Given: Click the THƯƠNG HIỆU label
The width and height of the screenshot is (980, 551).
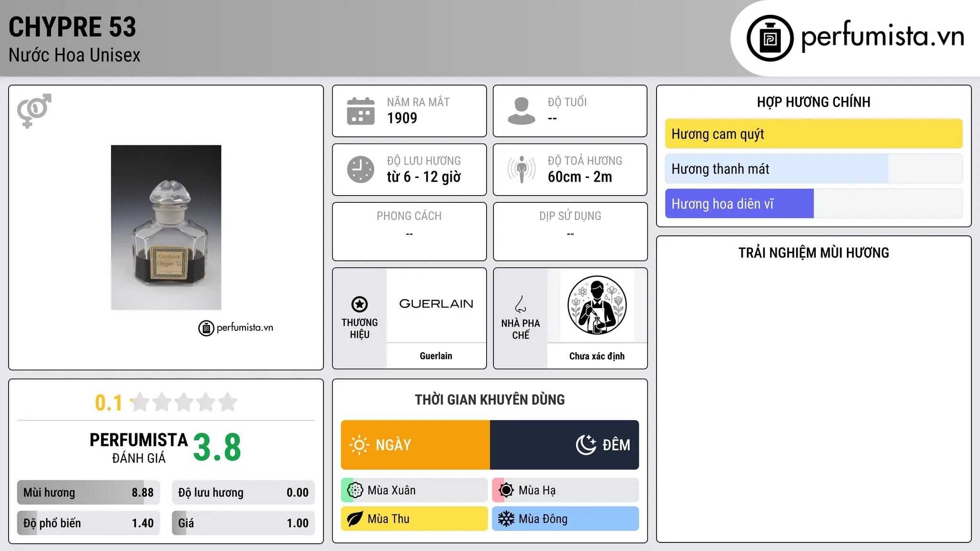Looking at the screenshot, I should (x=360, y=329).
